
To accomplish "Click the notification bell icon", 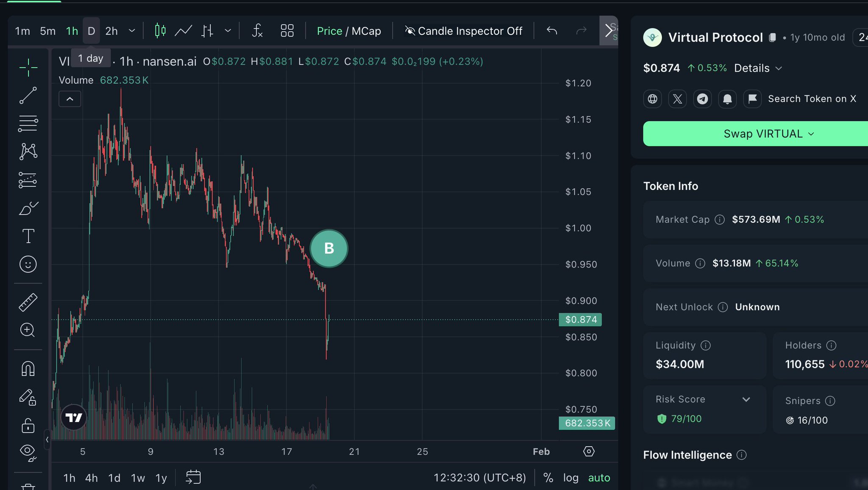I will pos(727,99).
